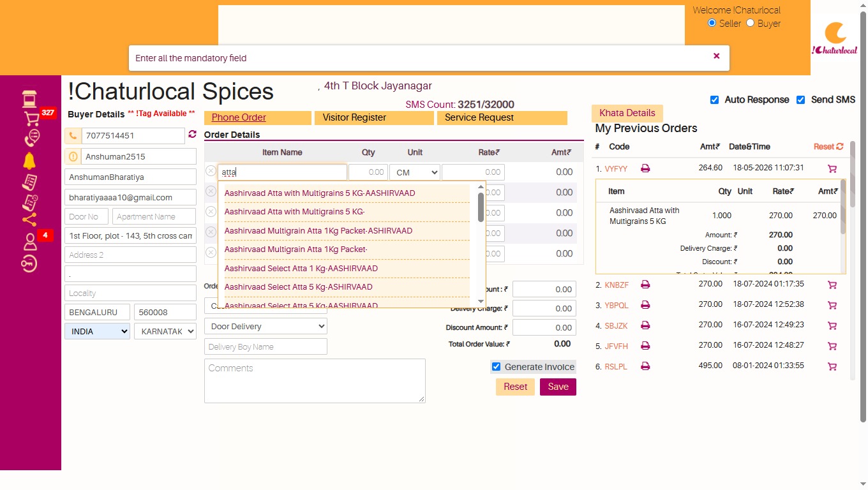Click the Reset button beside Save

point(515,387)
